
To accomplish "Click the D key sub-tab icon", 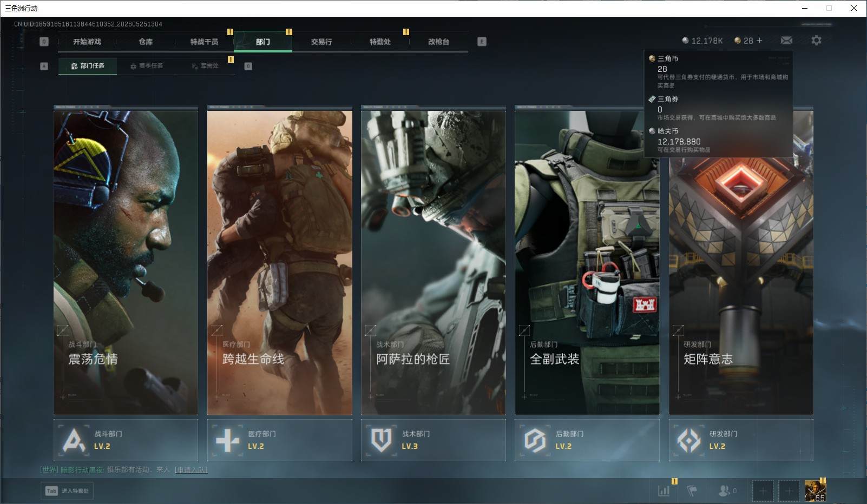I will click(x=248, y=66).
